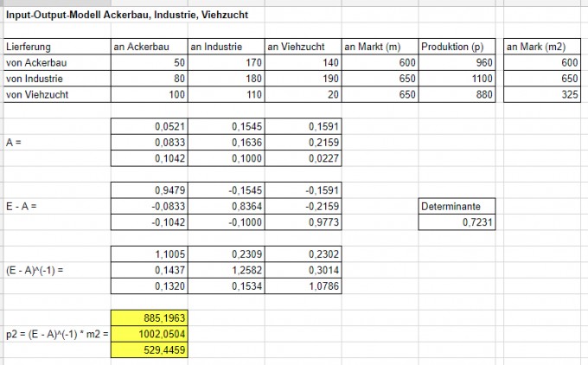Select the inverse matrix cell 1,0786
Image resolution: width=588 pixels, height=365 pixels.
(x=303, y=286)
